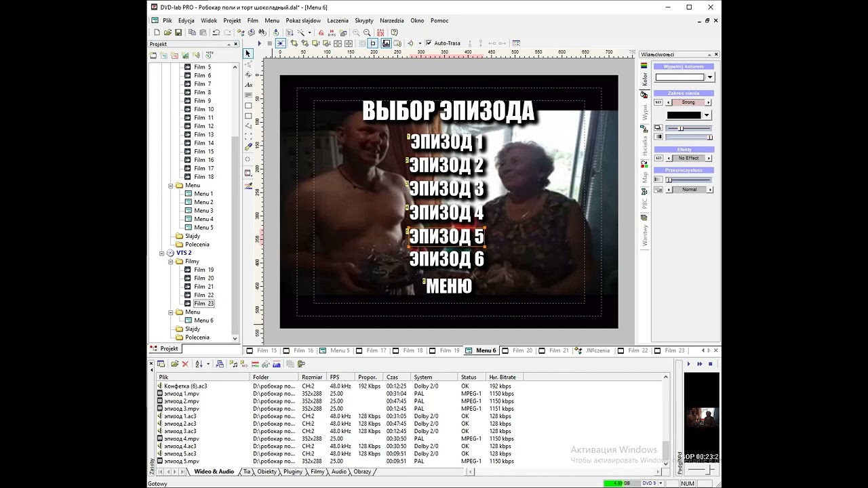This screenshot has height=488, width=868.
Task: Zoom out using the magnifier minus icon
Action: tap(367, 33)
